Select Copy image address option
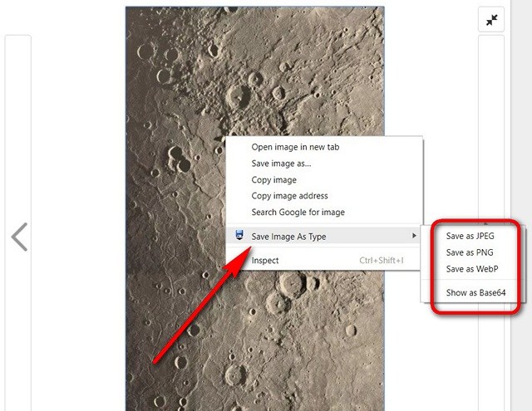Screen dimensions: 532x411 pos(289,196)
